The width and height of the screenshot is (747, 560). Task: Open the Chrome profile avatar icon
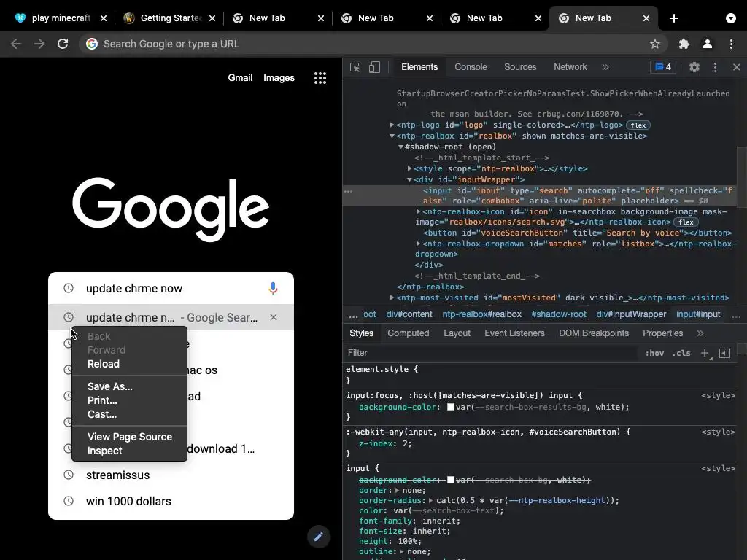[708, 44]
